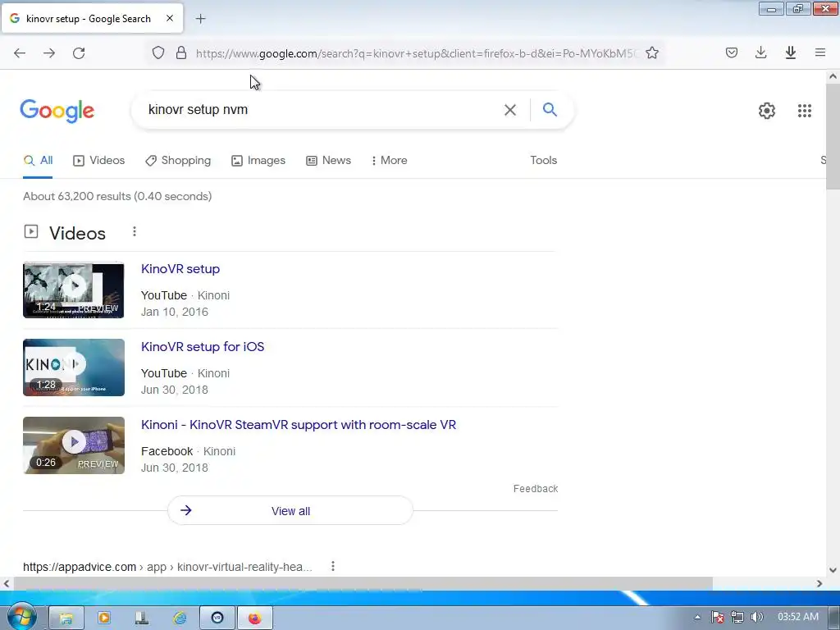Viewport: 840px width, 630px height.
Task: Click the vertical scrollbar down arrow
Action: click(x=833, y=570)
